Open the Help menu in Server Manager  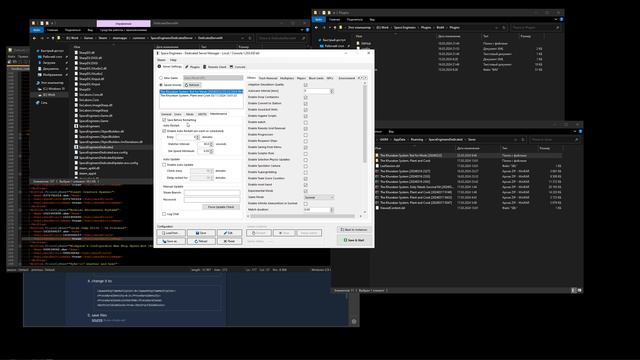point(173,60)
